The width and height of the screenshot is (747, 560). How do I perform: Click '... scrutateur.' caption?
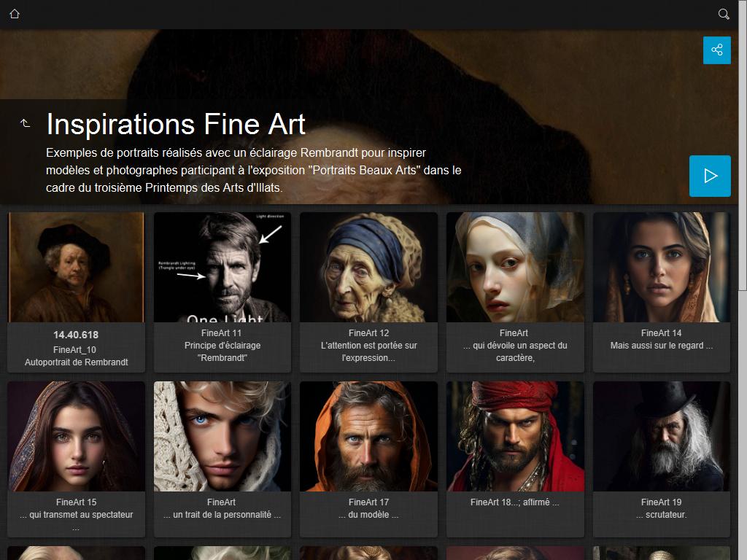click(661, 514)
